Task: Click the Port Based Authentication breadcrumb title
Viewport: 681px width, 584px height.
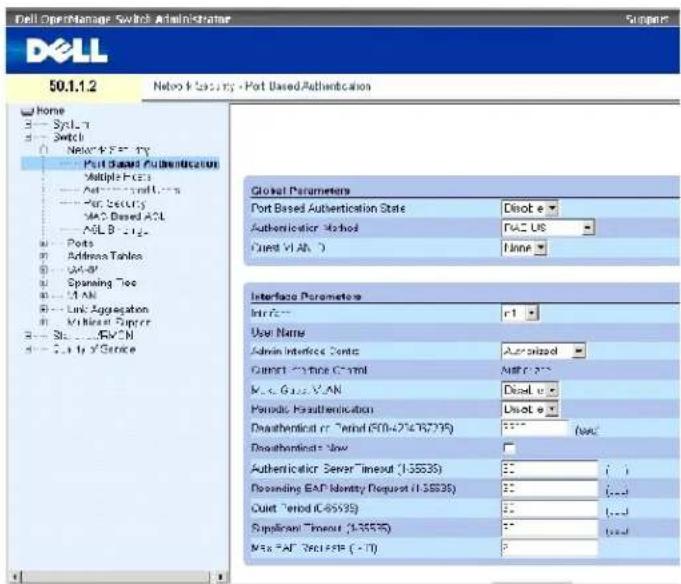Action: pyautogui.click(x=308, y=86)
